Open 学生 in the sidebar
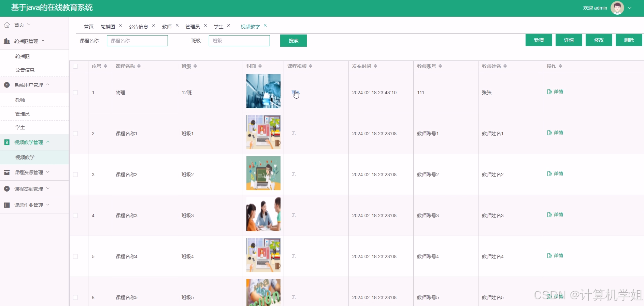The height and width of the screenshot is (306, 644). point(20,127)
